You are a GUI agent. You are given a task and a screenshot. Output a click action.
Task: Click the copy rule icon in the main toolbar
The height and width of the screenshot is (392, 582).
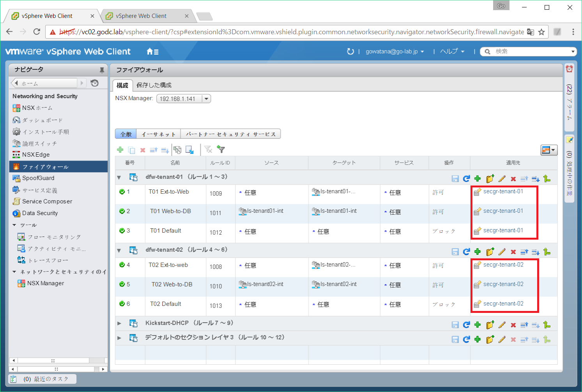132,150
